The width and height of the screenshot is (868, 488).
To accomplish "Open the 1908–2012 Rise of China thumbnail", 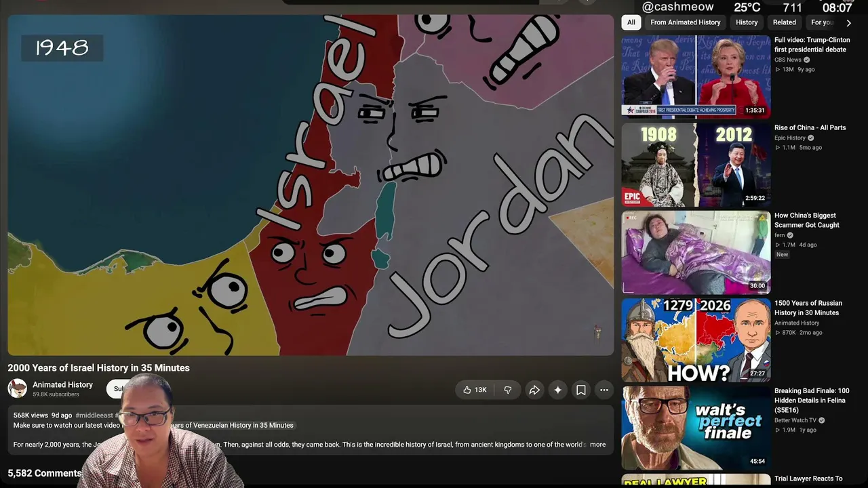I will point(696,165).
